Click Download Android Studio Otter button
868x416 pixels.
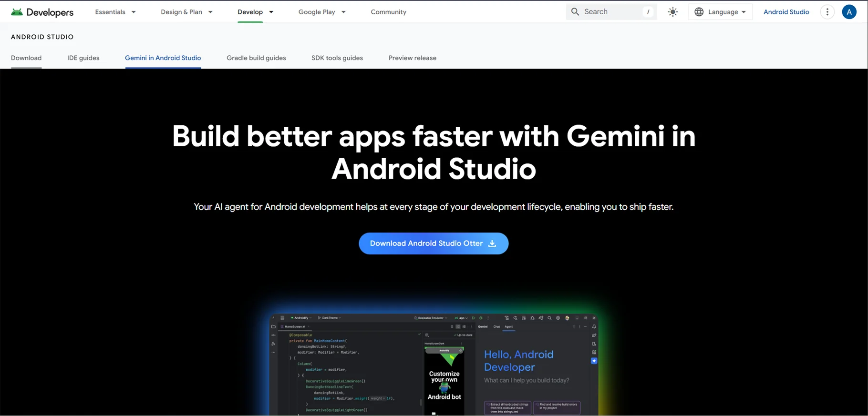[434, 244]
